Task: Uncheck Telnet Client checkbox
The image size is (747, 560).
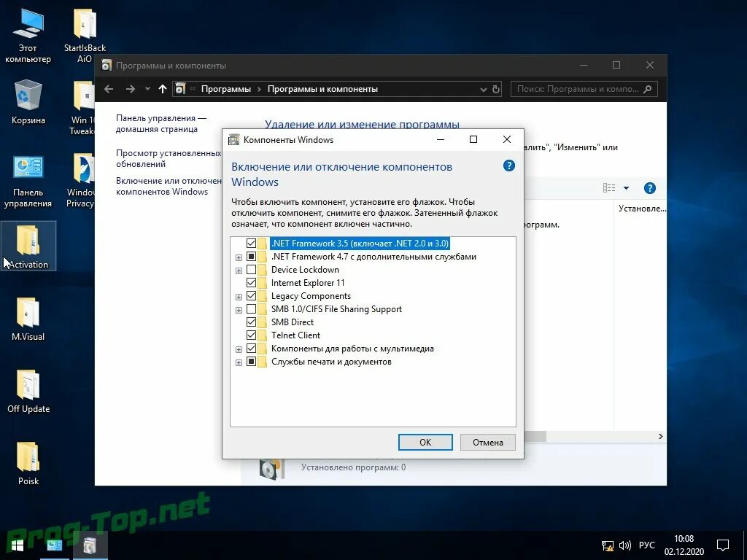Action: 251,335
